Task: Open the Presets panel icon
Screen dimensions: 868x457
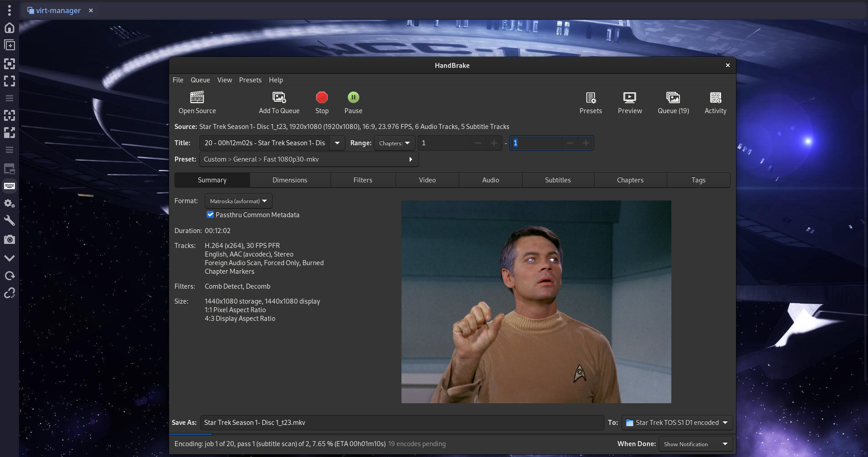Action: pos(590,98)
